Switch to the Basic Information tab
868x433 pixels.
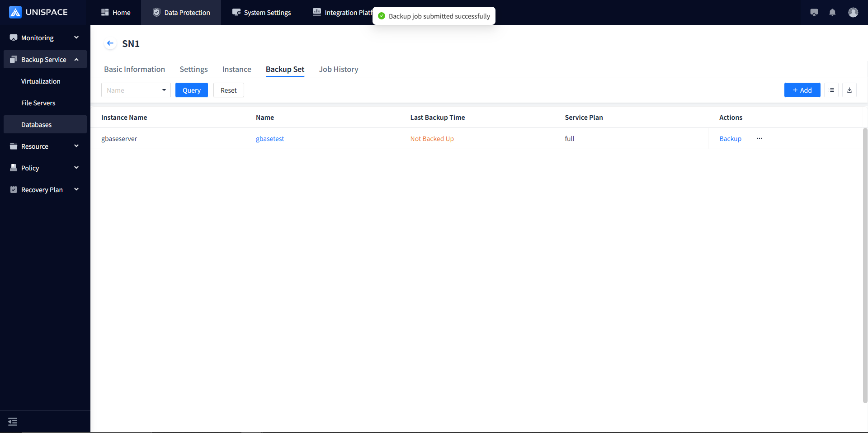[134, 69]
